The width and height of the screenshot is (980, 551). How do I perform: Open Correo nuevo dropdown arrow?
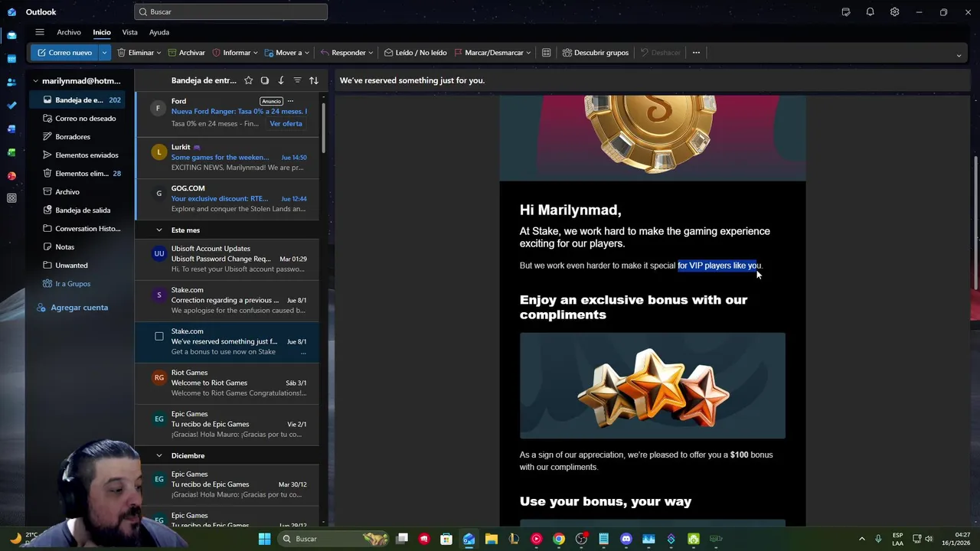point(105,53)
